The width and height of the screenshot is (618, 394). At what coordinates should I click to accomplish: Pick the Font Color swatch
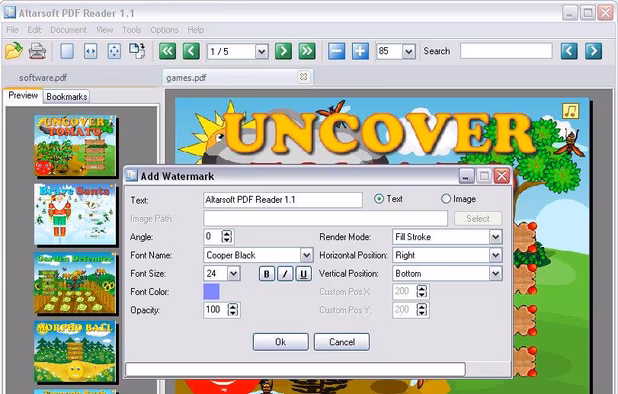coord(211,292)
